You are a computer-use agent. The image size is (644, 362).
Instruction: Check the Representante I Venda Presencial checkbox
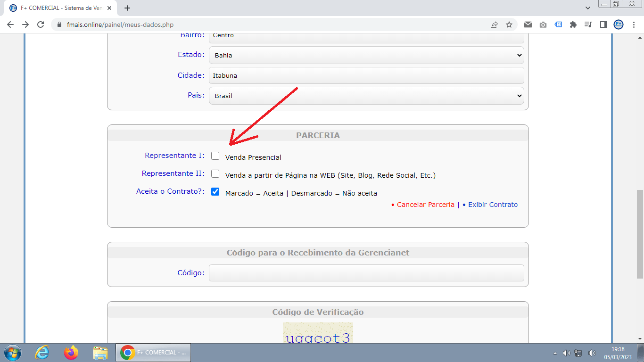tap(215, 156)
